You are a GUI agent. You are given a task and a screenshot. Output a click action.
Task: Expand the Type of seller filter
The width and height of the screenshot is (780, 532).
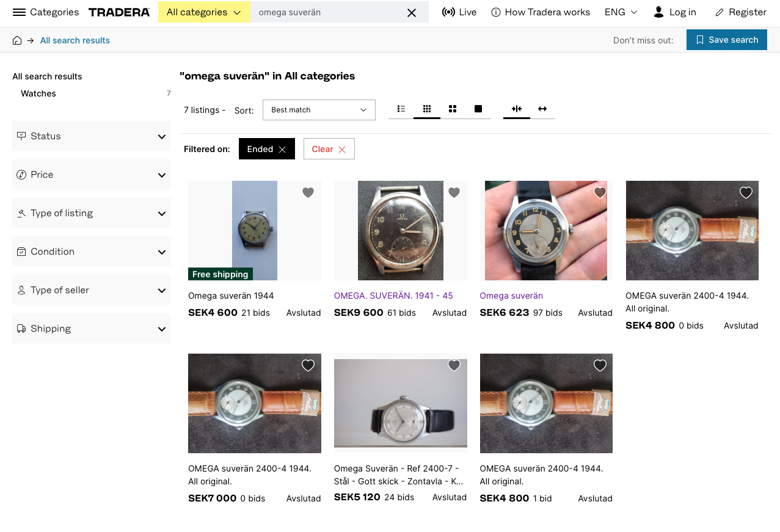coord(92,290)
